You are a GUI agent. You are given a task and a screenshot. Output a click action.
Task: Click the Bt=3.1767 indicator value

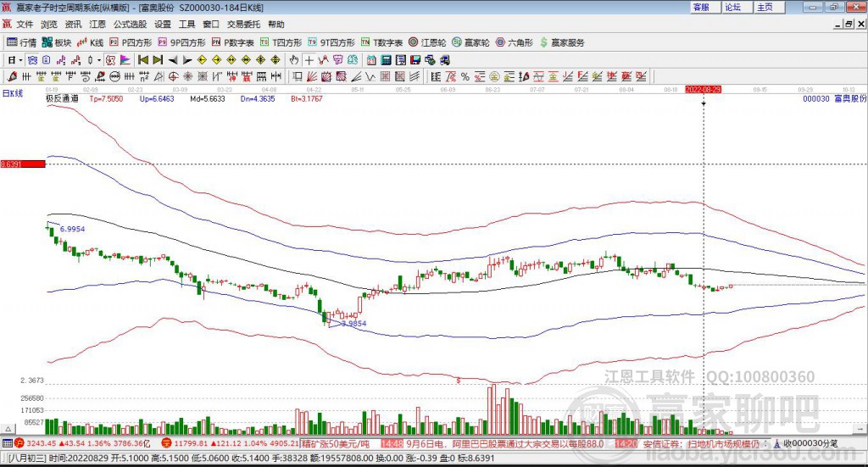307,98
